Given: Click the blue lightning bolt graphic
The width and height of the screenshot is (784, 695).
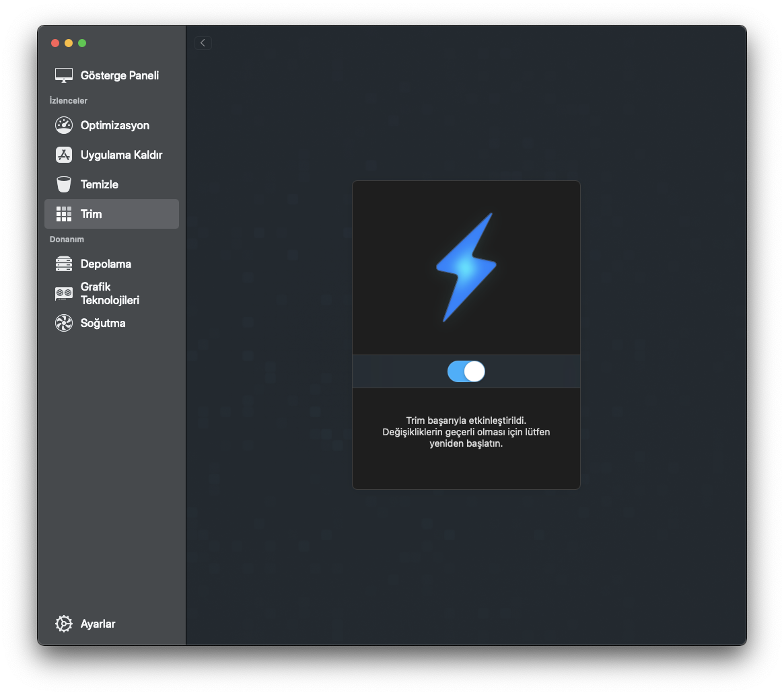Looking at the screenshot, I should click(x=466, y=267).
